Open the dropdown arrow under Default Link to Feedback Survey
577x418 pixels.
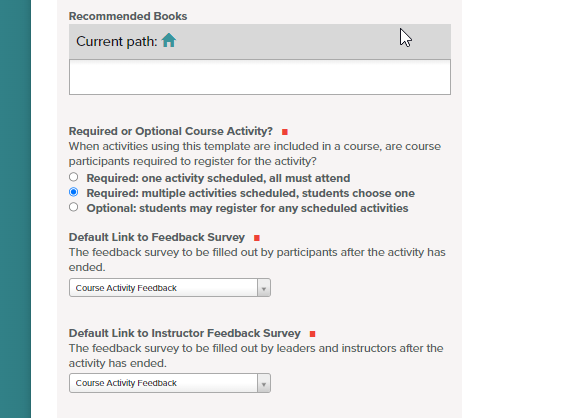[x=264, y=288]
